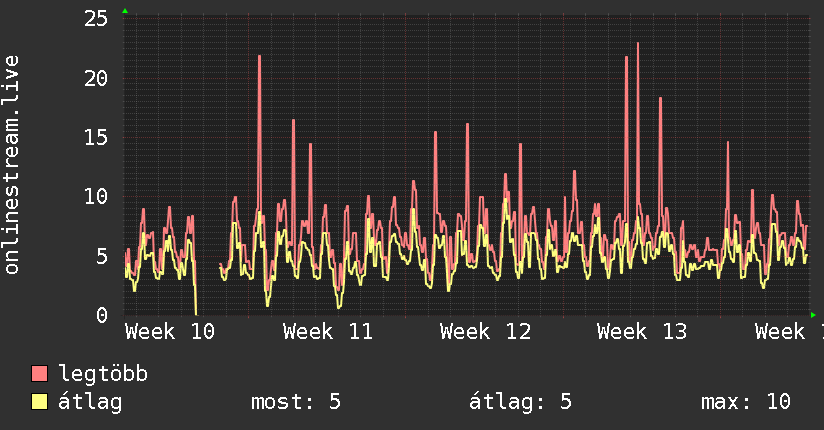Click the yellow átlag legend swatch
The height and width of the screenshot is (430, 824).
pyautogui.click(x=39, y=401)
